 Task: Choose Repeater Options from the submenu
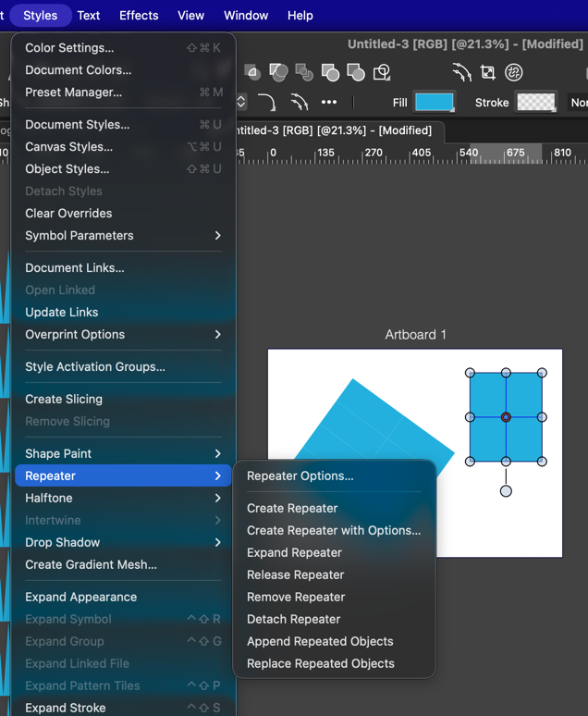click(300, 475)
